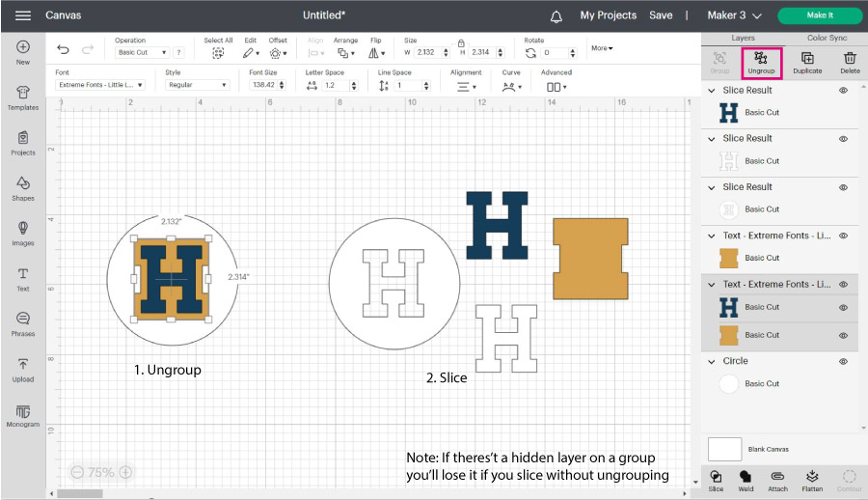Image resolution: width=868 pixels, height=500 pixels.
Task: Zoom in on the canvas
Action: tap(125, 472)
